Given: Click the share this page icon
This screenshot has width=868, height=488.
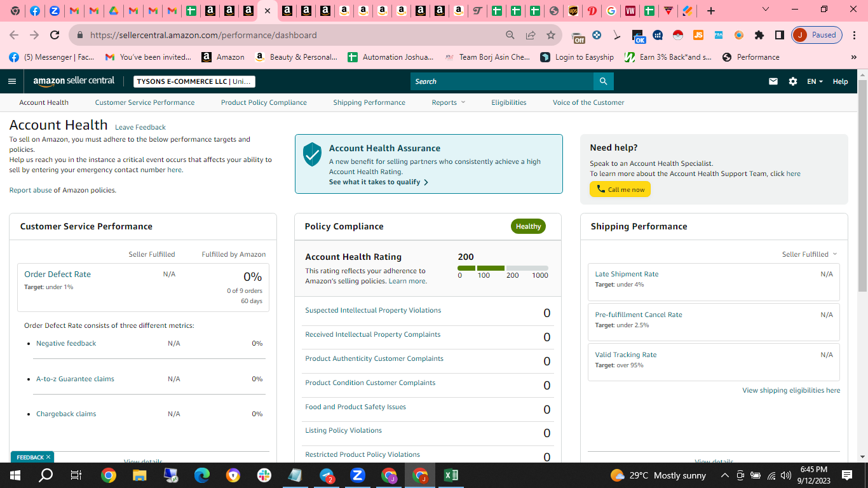Looking at the screenshot, I should (x=531, y=35).
